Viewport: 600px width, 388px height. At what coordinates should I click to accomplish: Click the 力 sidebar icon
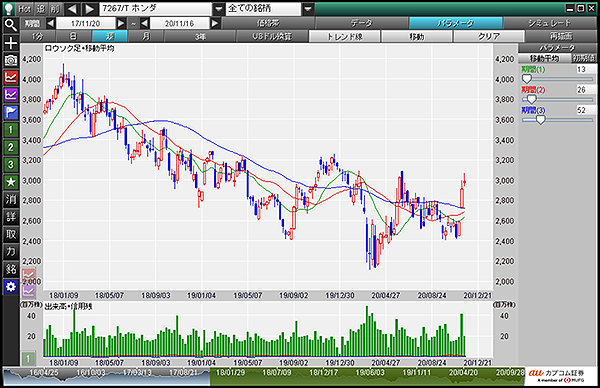11,252
